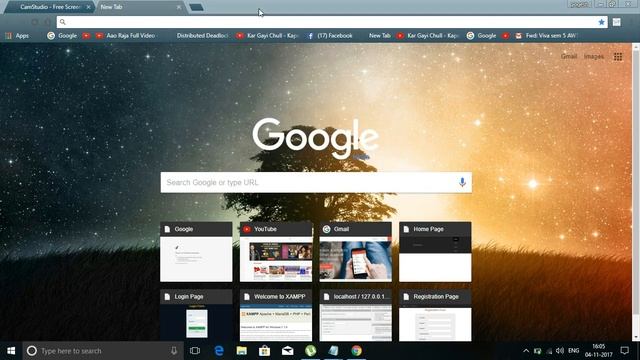Image resolution: width=640 pixels, height=360 pixels.
Task: Switch to Chrome via taskbar icon
Action: (356, 351)
